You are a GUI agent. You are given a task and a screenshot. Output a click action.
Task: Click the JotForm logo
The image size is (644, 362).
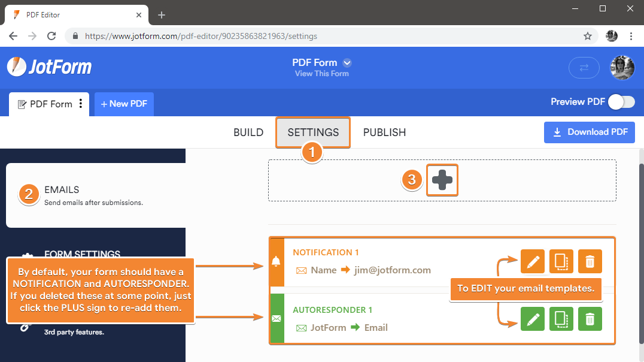click(49, 67)
